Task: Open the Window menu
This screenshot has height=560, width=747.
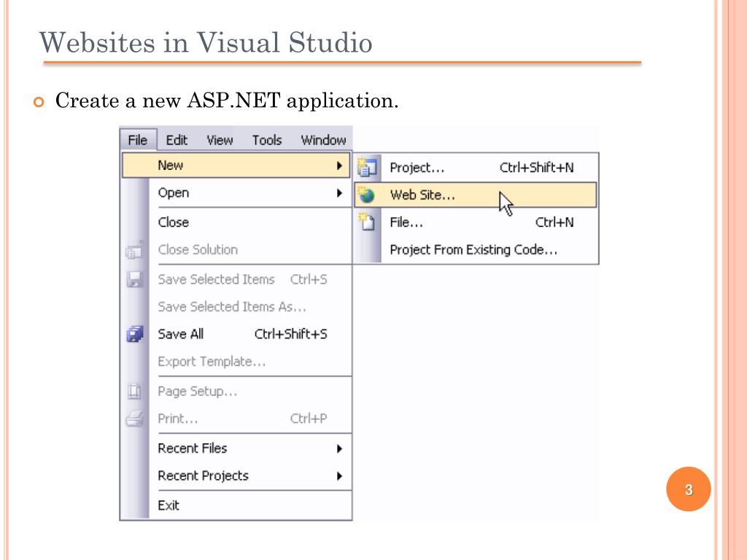Action: (x=323, y=140)
